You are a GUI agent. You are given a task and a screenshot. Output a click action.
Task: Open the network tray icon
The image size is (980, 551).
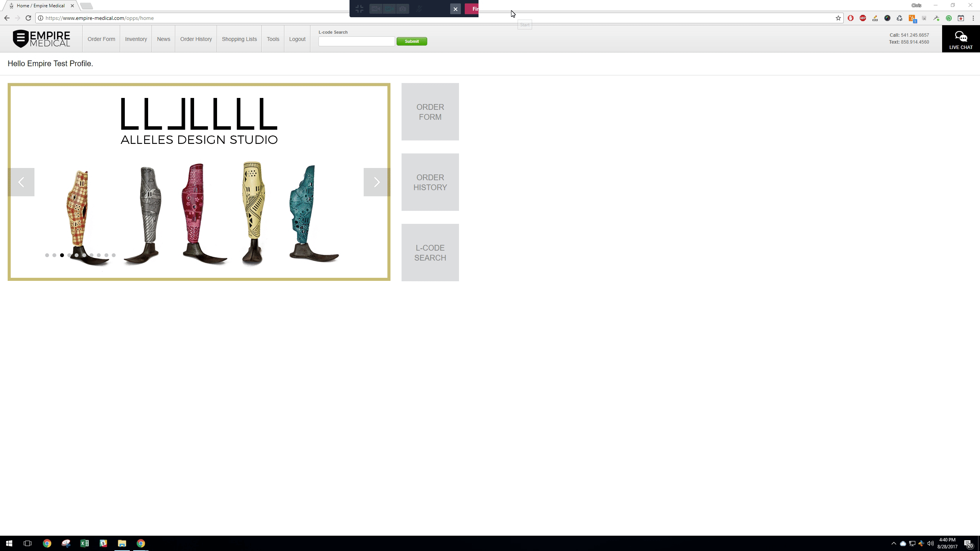912,543
